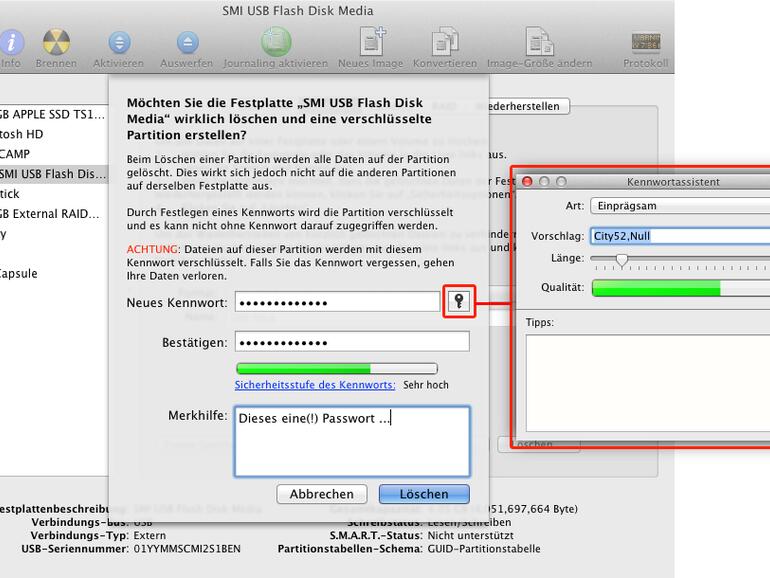770x578 pixels.
Task: Click the Info toolbar icon
Action: point(11,42)
